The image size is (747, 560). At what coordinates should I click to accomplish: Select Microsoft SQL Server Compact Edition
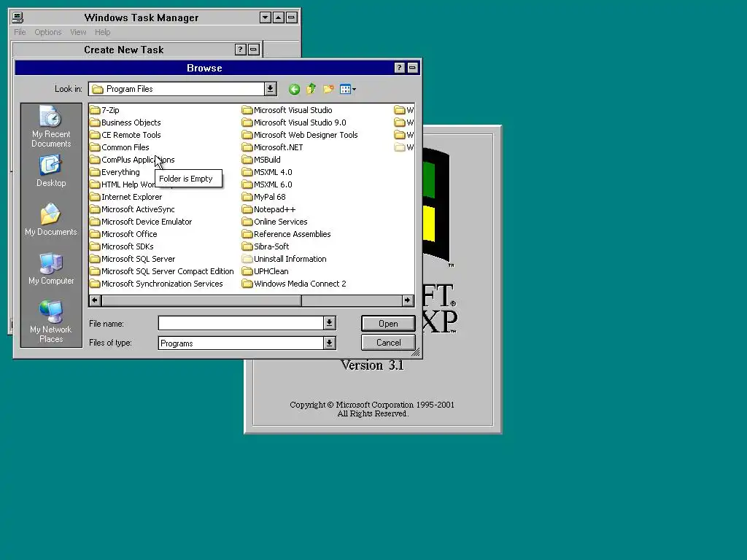coord(162,271)
